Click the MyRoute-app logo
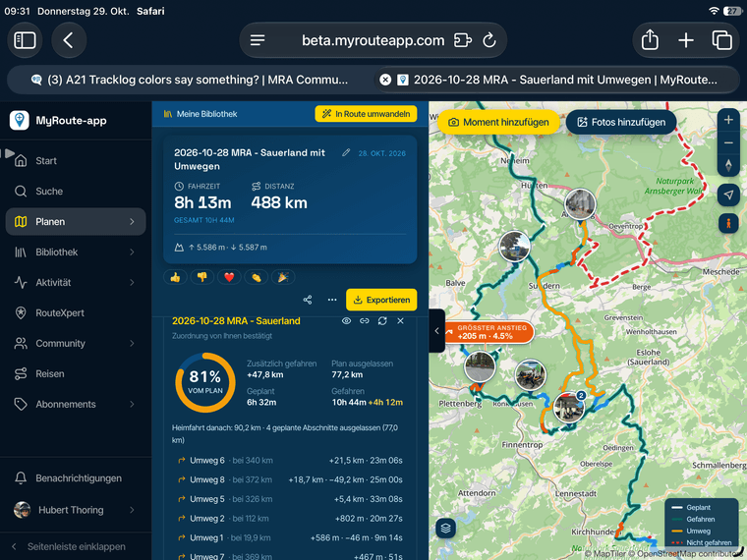The height and width of the screenshot is (560, 747). [x=19, y=121]
